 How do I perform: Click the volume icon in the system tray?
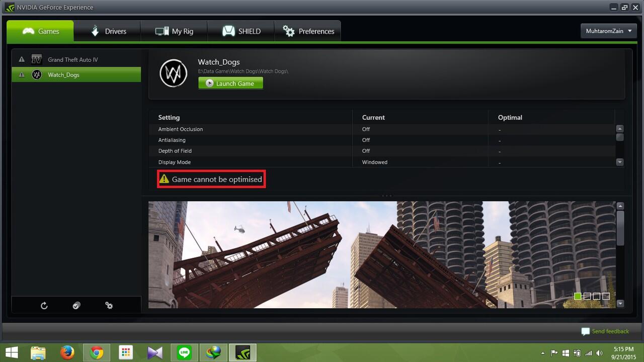pyautogui.click(x=599, y=353)
